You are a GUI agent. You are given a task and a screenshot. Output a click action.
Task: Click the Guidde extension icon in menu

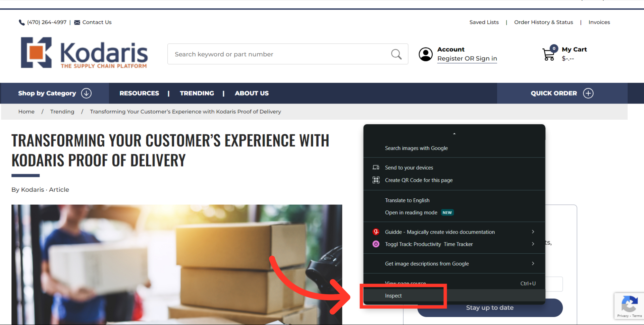[376, 232]
